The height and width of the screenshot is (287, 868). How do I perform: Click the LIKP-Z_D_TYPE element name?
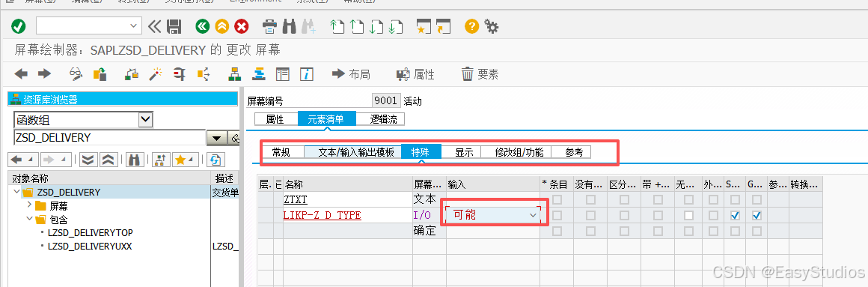[x=323, y=215]
